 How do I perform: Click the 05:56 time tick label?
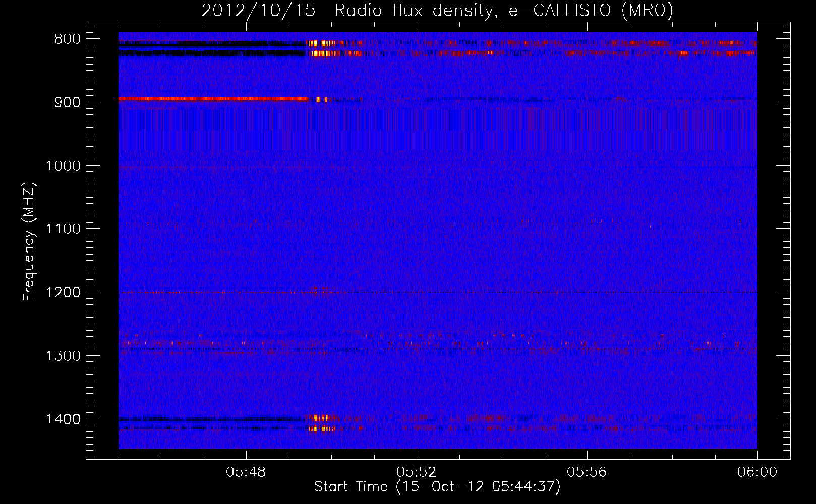point(587,472)
